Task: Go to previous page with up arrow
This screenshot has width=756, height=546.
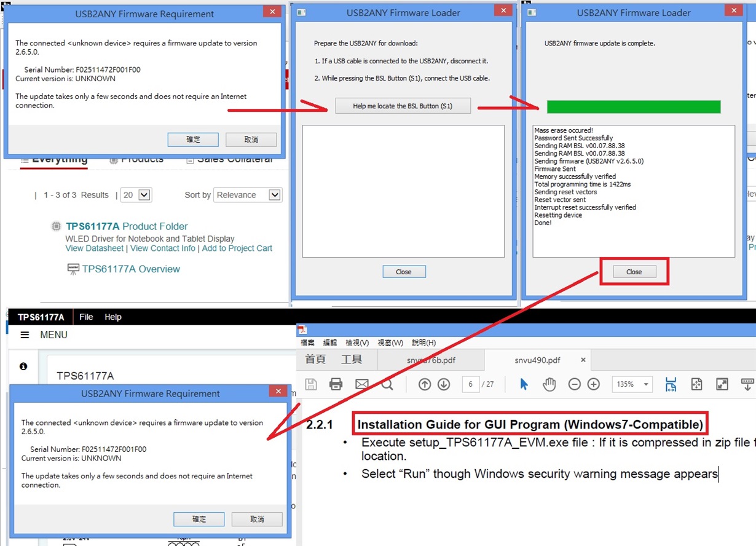Action: 425,384
